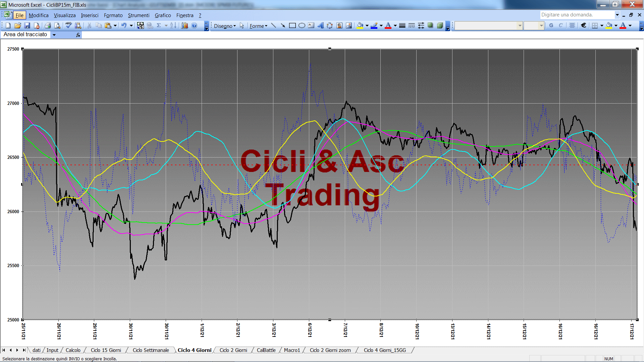
Task: Open the Chart Wizard icon
Action: click(185, 25)
